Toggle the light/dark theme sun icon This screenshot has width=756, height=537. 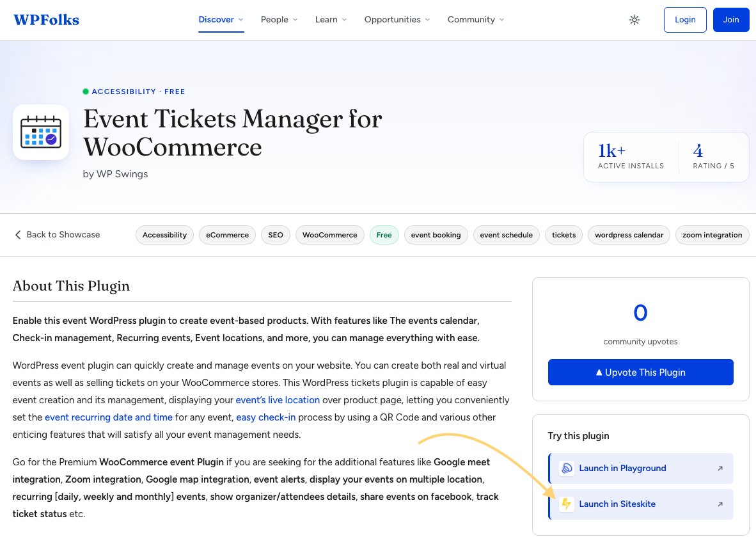point(634,20)
